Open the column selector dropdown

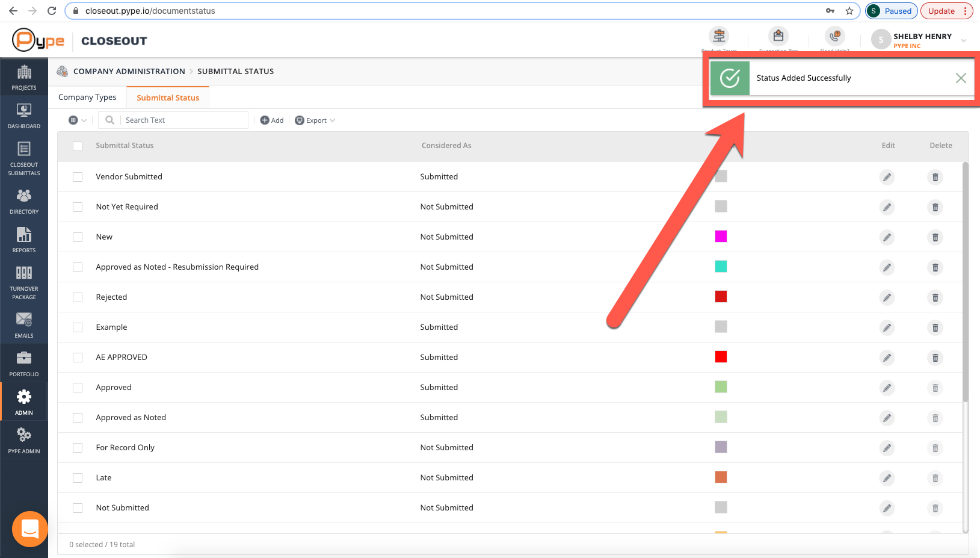(78, 120)
